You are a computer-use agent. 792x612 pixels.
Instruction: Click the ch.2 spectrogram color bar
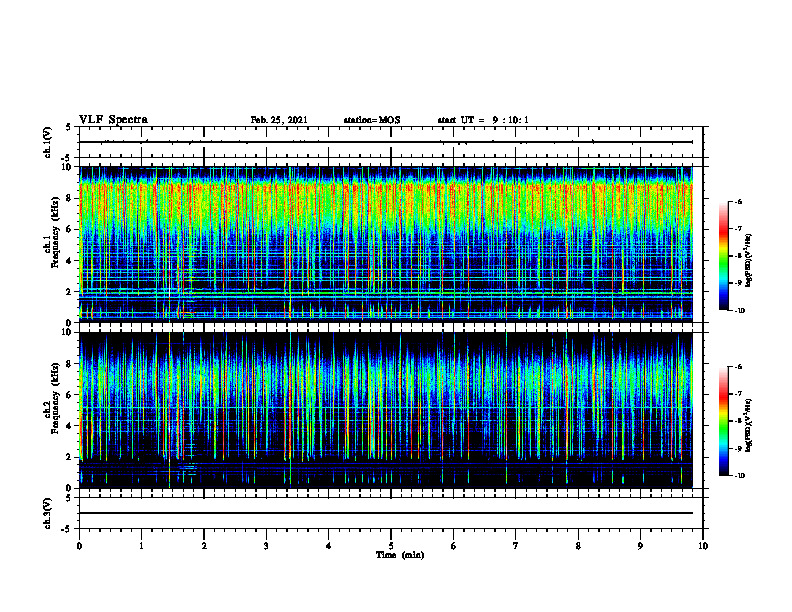point(724,421)
